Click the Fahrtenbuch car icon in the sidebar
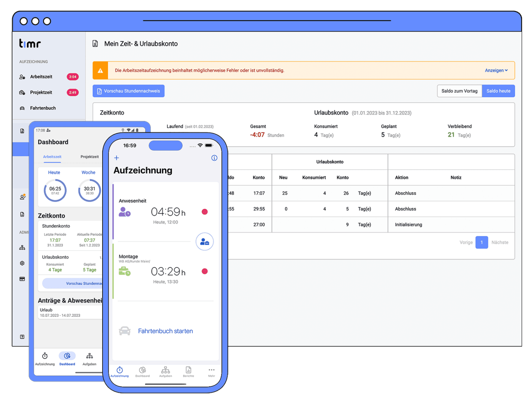 pyautogui.click(x=22, y=108)
